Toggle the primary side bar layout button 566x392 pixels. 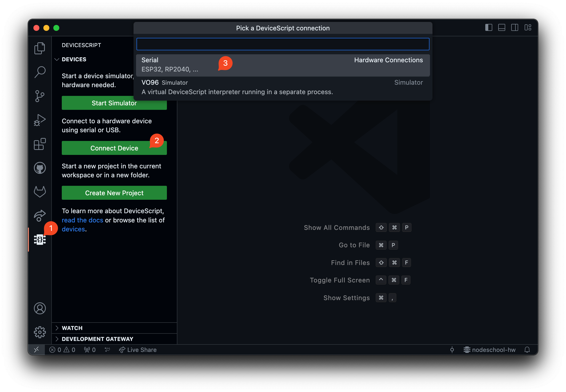tap(489, 28)
